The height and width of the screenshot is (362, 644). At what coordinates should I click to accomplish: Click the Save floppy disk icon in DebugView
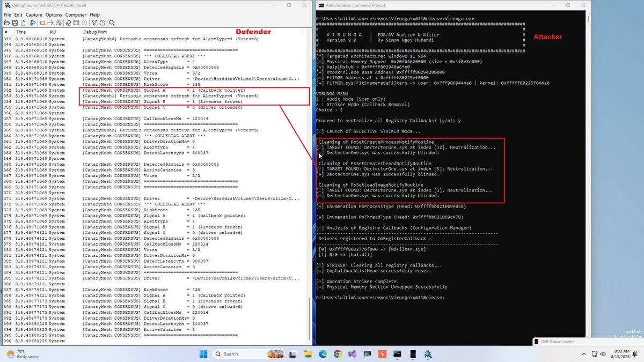15,23
